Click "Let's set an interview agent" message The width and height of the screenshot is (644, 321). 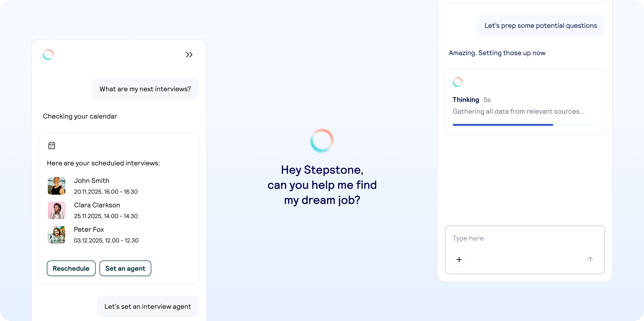pos(148,307)
